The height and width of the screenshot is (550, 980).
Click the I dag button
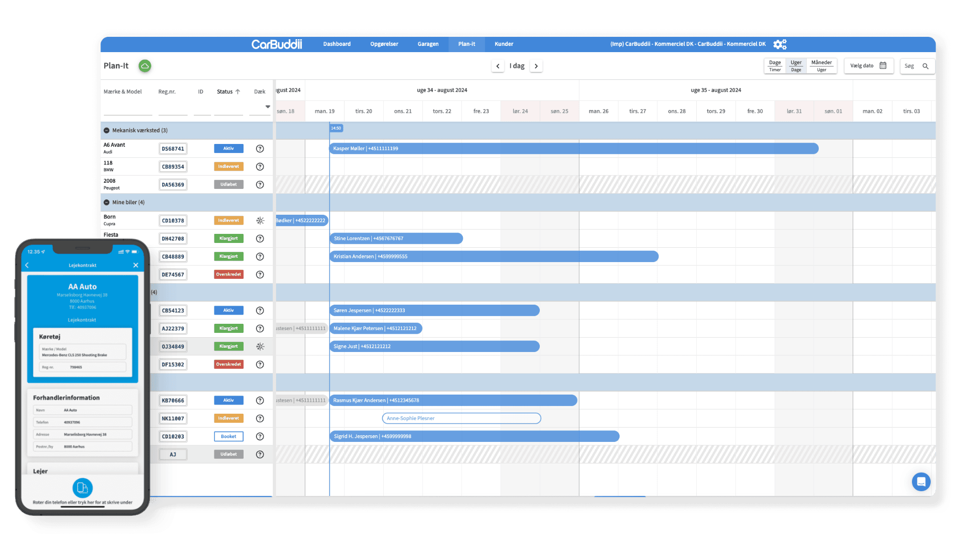pos(517,66)
